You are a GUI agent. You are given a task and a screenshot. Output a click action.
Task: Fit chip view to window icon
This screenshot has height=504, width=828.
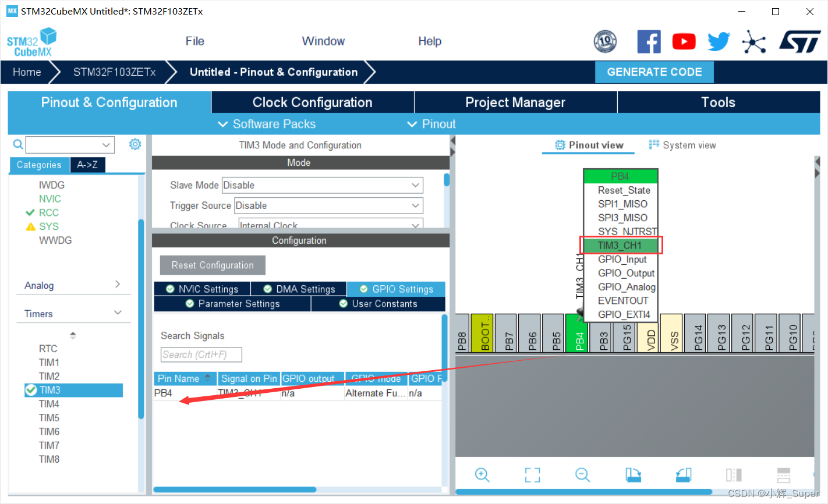pyautogui.click(x=532, y=475)
